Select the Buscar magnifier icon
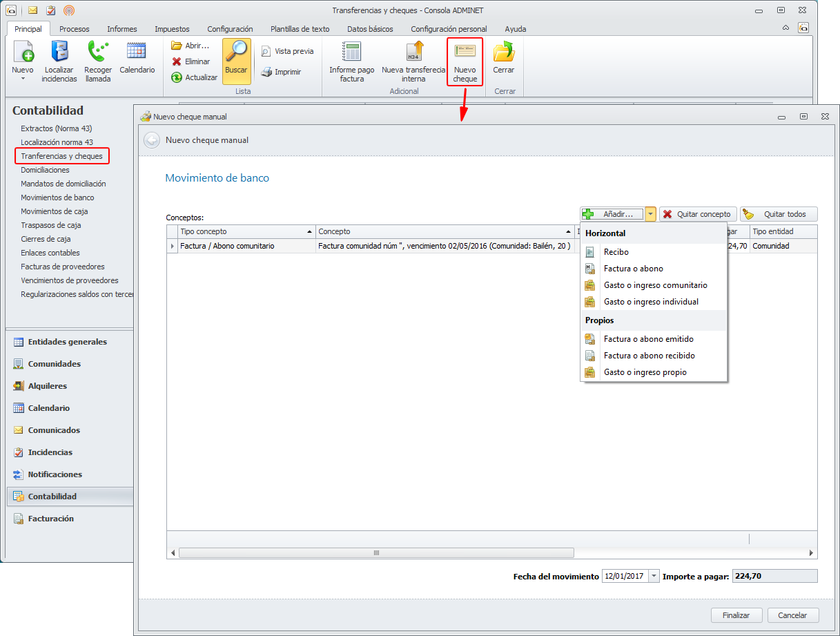Image resolution: width=840 pixels, height=636 pixels. tap(236, 52)
